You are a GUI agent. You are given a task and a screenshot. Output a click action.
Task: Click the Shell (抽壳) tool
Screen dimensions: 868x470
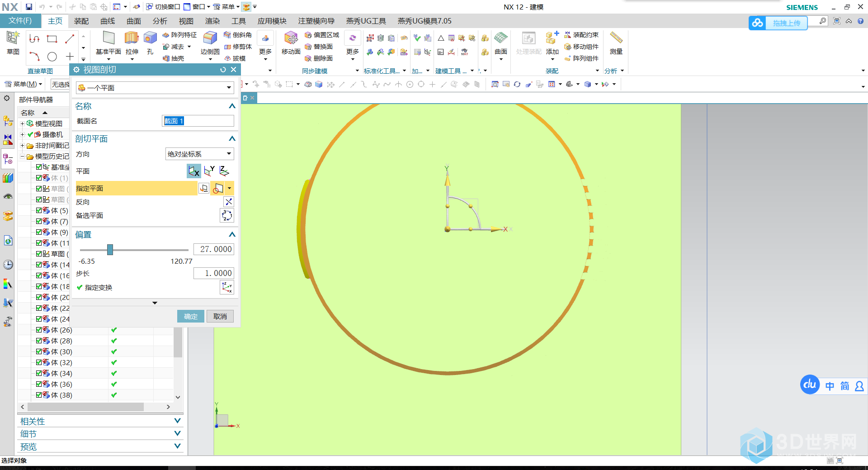173,58
